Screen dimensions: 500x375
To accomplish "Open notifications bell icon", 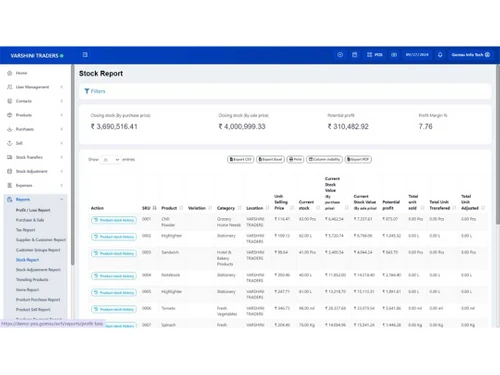I will (x=440, y=55).
